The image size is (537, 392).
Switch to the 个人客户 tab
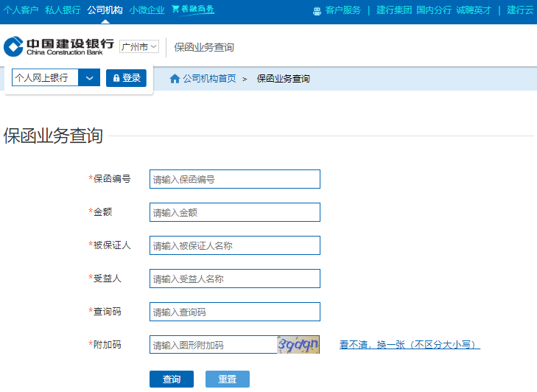21,10
